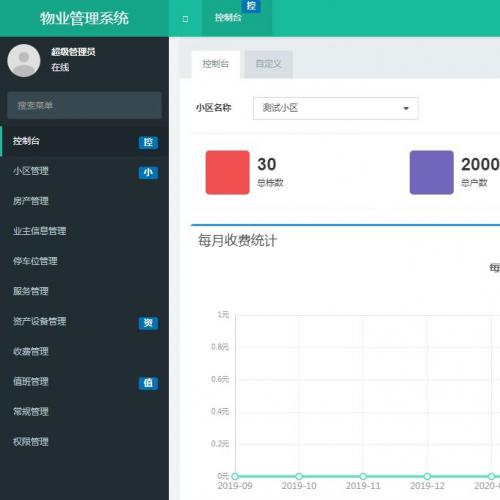The width and height of the screenshot is (500, 500).
Task: Open the 小区名称 dropdown arrow
Action: [406, 108]
